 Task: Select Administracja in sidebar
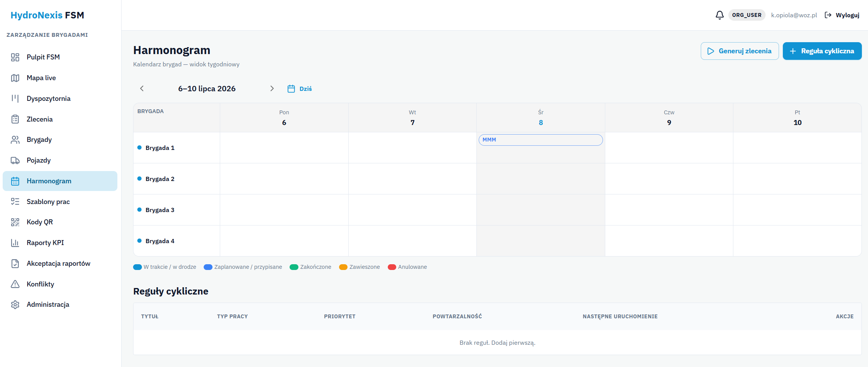60,304
